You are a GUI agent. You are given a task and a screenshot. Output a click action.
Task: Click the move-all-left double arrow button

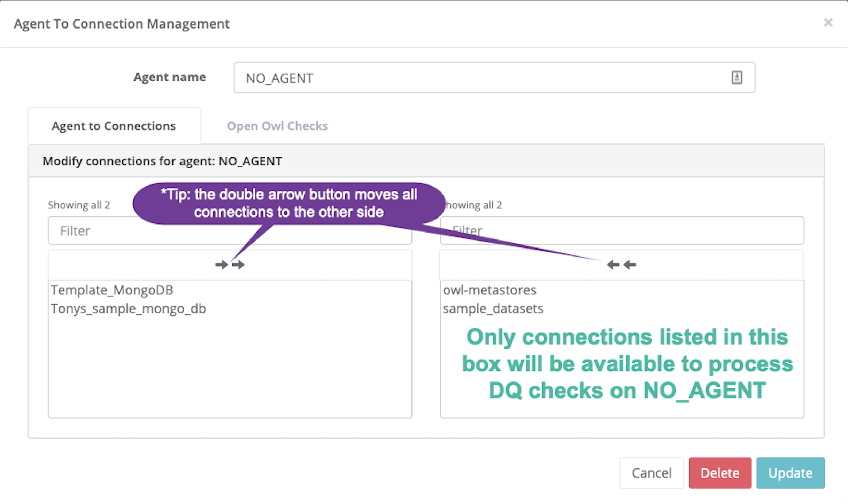(622, 265)
